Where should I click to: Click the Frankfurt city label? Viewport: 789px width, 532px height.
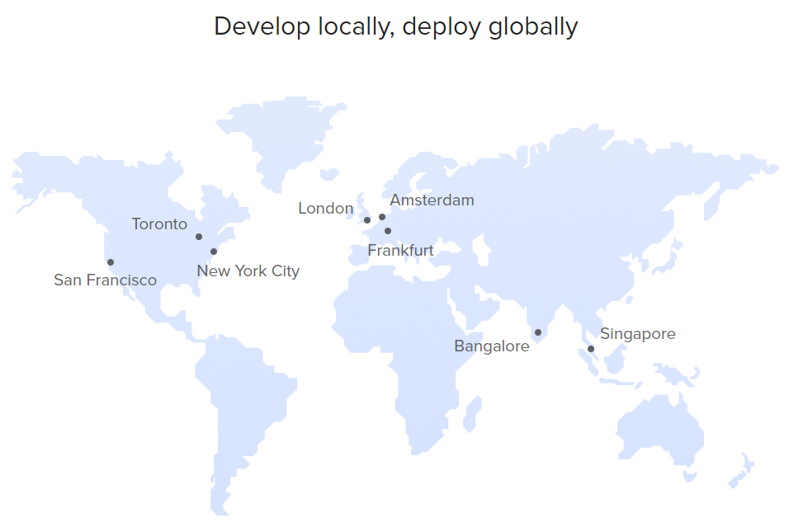400,251
